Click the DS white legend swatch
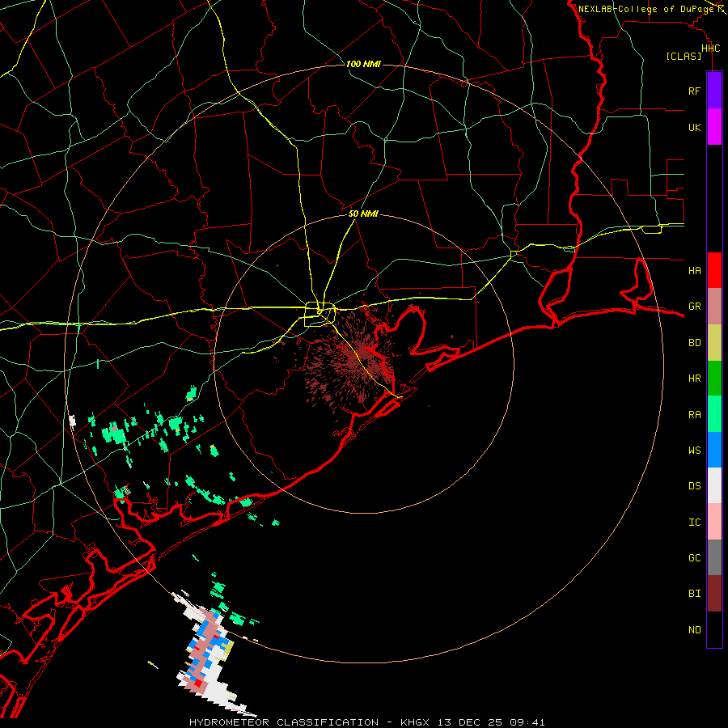This screenshot has height=728, width=728. click(714, 485)
